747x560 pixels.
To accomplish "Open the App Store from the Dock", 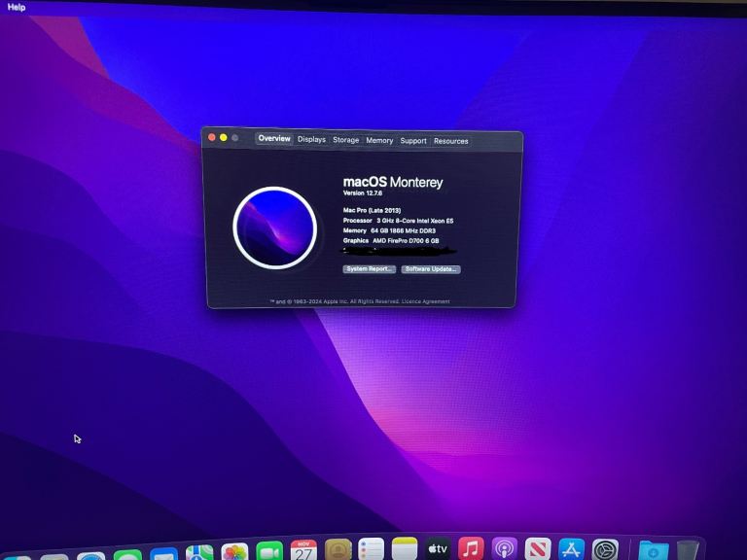I will click(x=571, y=549).
